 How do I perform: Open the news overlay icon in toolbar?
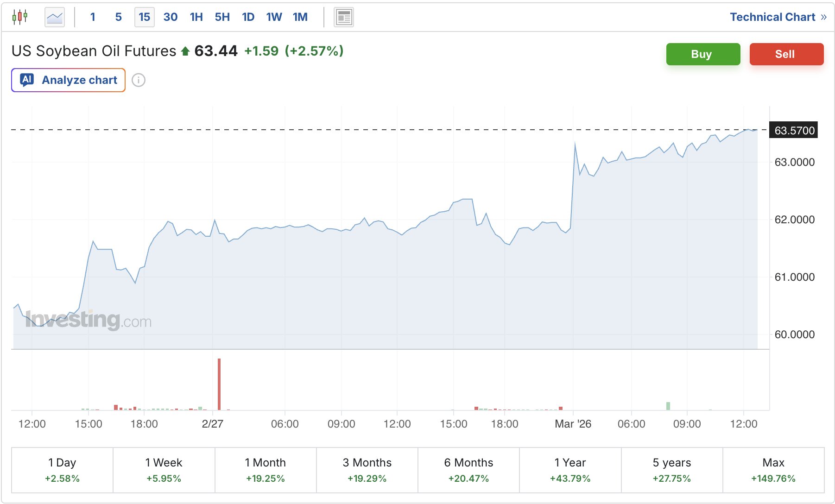click(344, 18)
